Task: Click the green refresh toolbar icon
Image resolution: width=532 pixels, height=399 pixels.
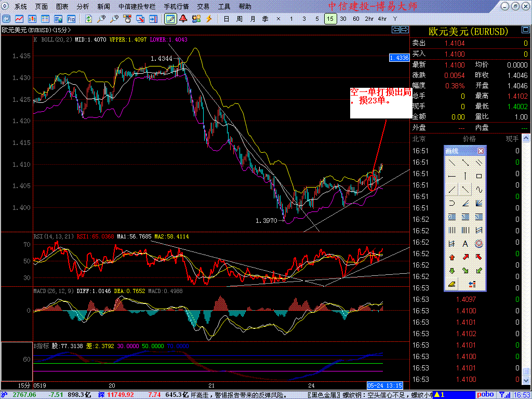Action: point(88,19)
